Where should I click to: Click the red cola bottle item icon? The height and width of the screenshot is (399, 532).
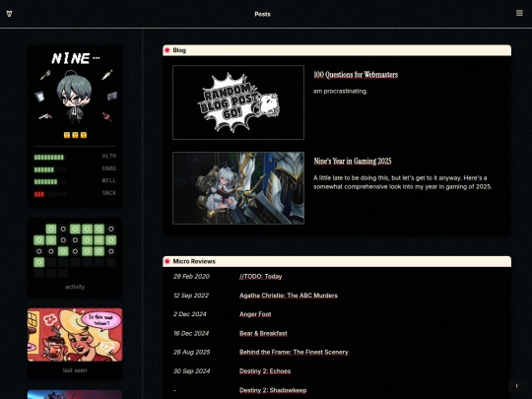pyautogui.click(x=106, y=116)
